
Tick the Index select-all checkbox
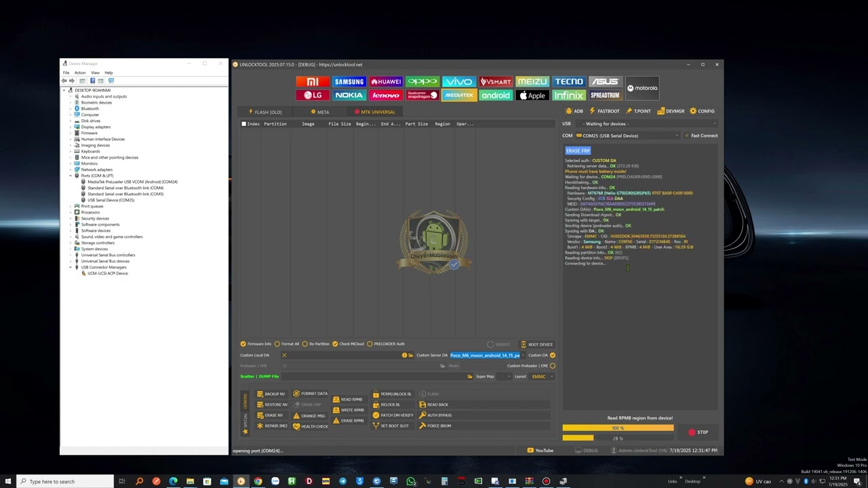(x=244, y=124)
